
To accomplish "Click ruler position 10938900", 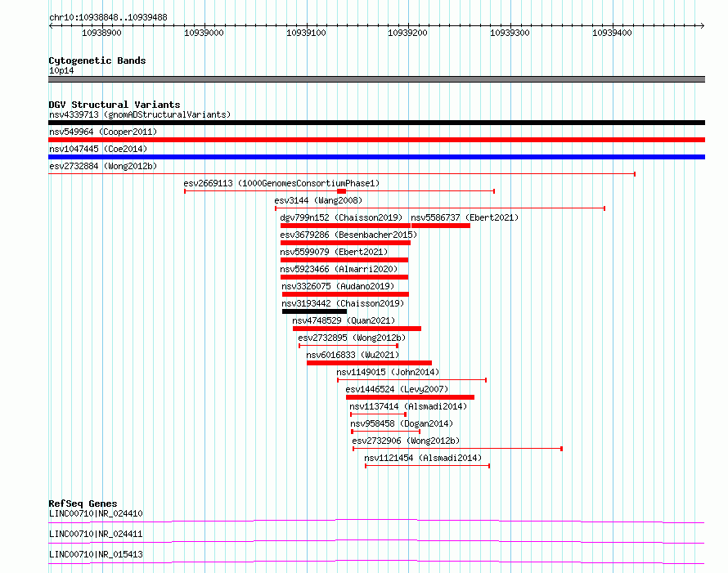I will (x=101, y=33).
